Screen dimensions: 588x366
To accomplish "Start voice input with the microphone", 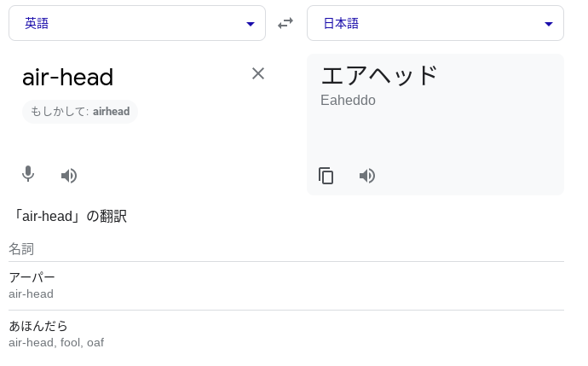I will pyautogui.click(x=28, y=175).
